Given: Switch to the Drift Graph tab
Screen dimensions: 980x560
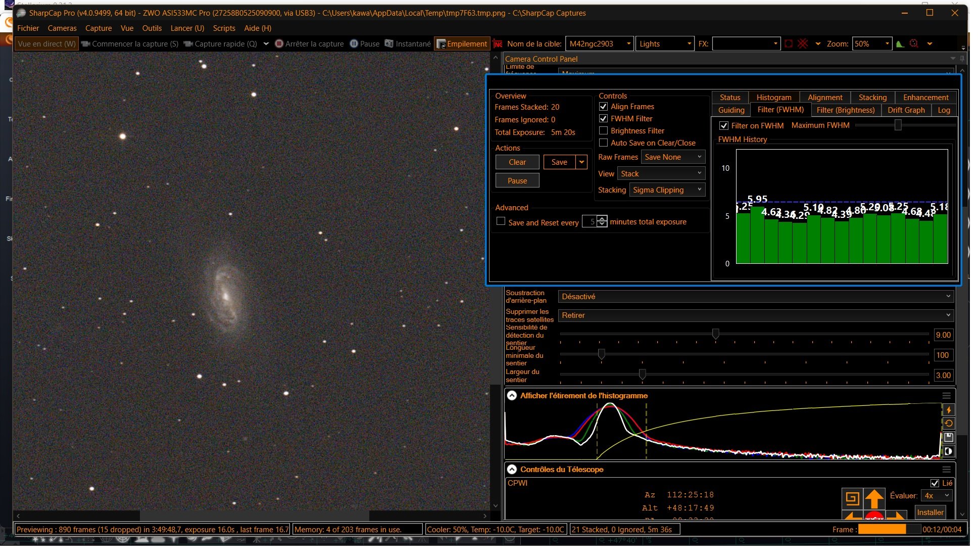Looking at the screenshot, I should click(906, 110).
